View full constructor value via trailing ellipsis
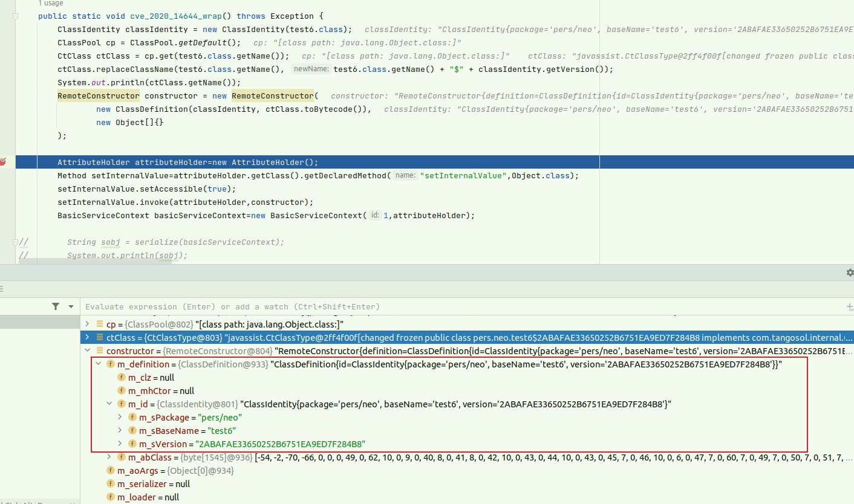The width and height of the screenshot is (854, 504). [849, 351]
